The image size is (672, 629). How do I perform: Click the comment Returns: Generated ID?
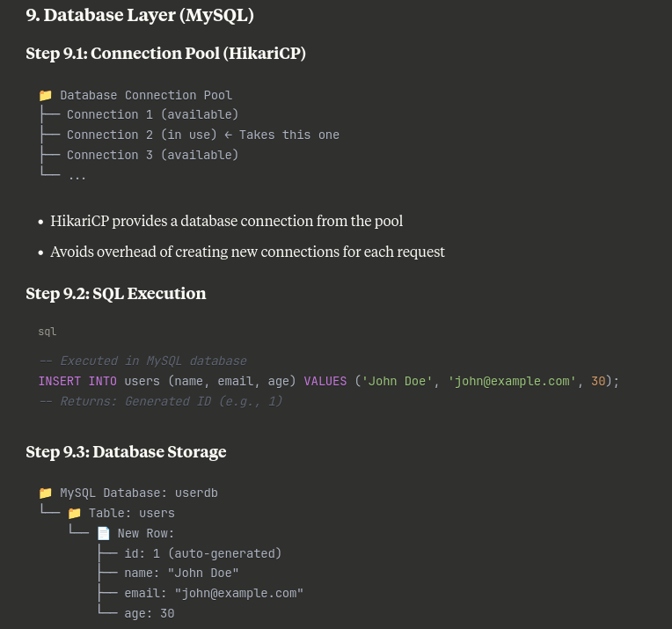160,401
